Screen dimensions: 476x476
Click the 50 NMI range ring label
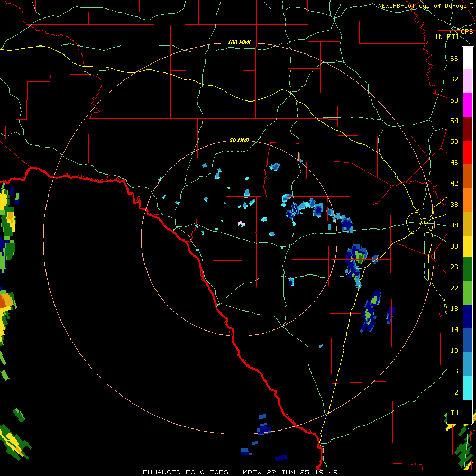tap(239, 140)
